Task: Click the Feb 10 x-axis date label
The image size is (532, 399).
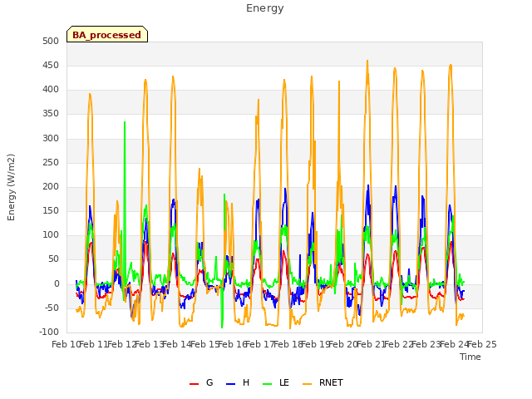Action: [66, 345]
